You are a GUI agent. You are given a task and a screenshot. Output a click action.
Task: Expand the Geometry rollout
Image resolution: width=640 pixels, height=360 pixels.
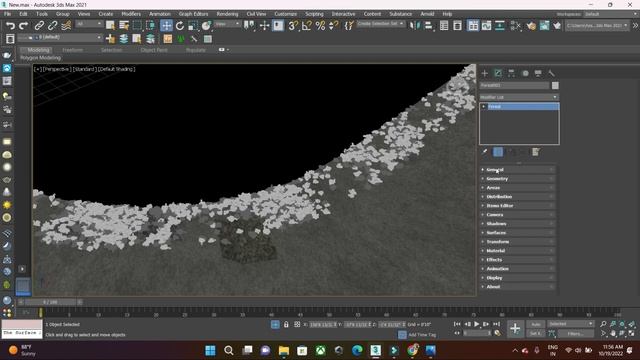click(518, 179)
